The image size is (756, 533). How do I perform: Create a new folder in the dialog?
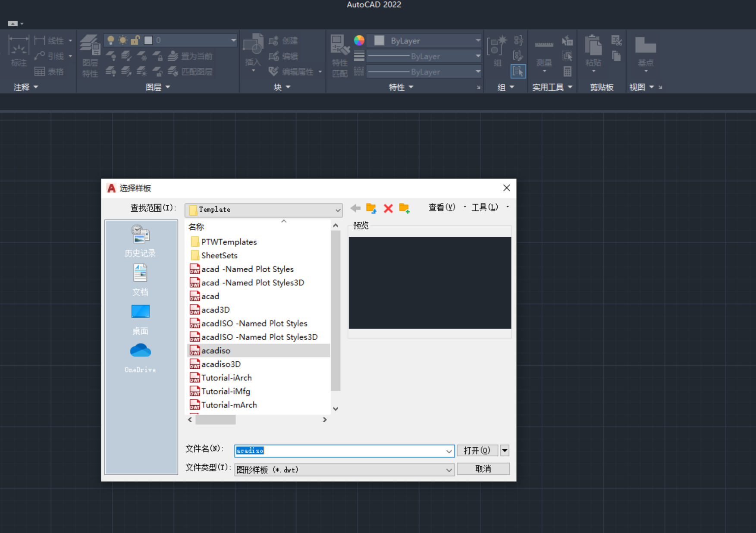(405, 208)
